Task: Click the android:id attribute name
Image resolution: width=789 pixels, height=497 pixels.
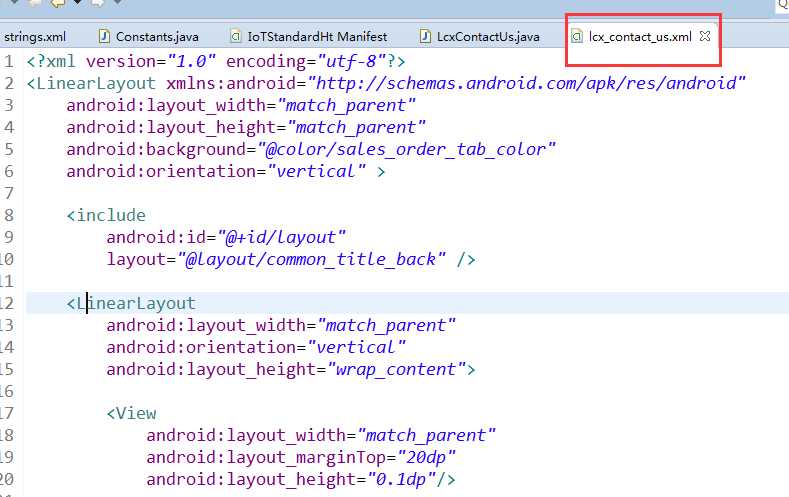Action: tap(156, 237)
